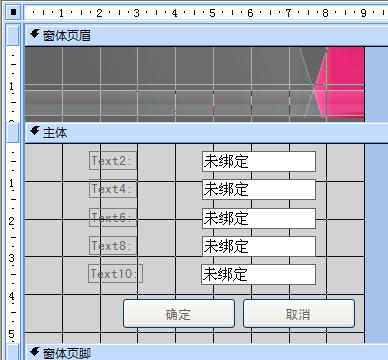Select the 窗体页脚 section bar
Viewport: 388px width, 360px height.
click(206, 353)
